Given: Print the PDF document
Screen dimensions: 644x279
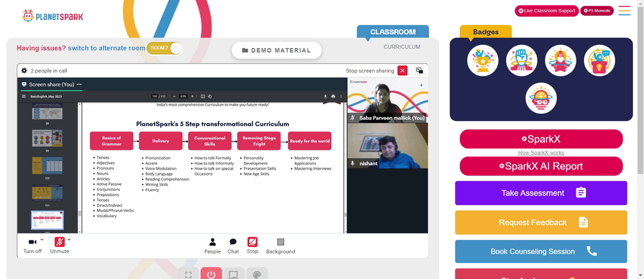Looking at the screenshot, I should pos(333,96).
